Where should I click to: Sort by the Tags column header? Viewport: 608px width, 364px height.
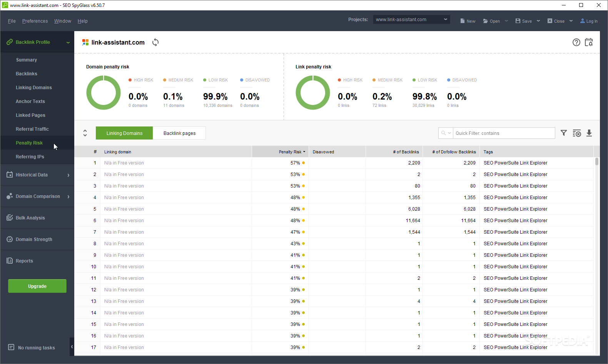coord(536,152)
